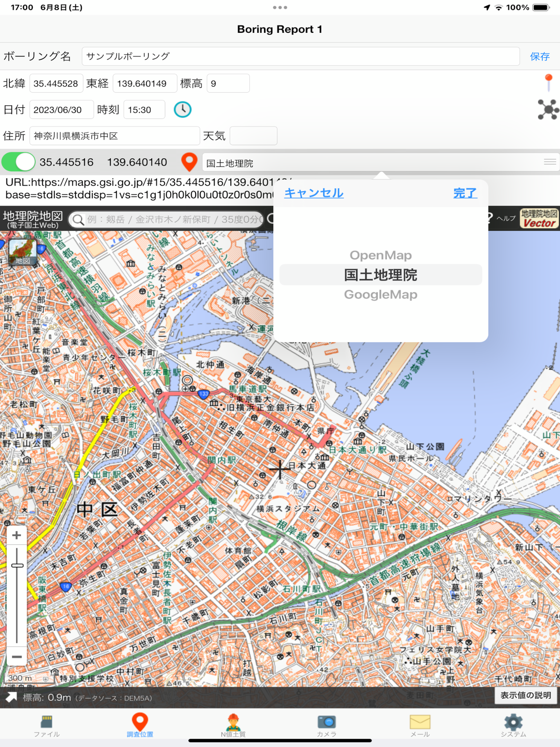Tap the battery indicator in the status bar
The width and height of the screenshot is (560, 747).
click(x=541, y=7)
